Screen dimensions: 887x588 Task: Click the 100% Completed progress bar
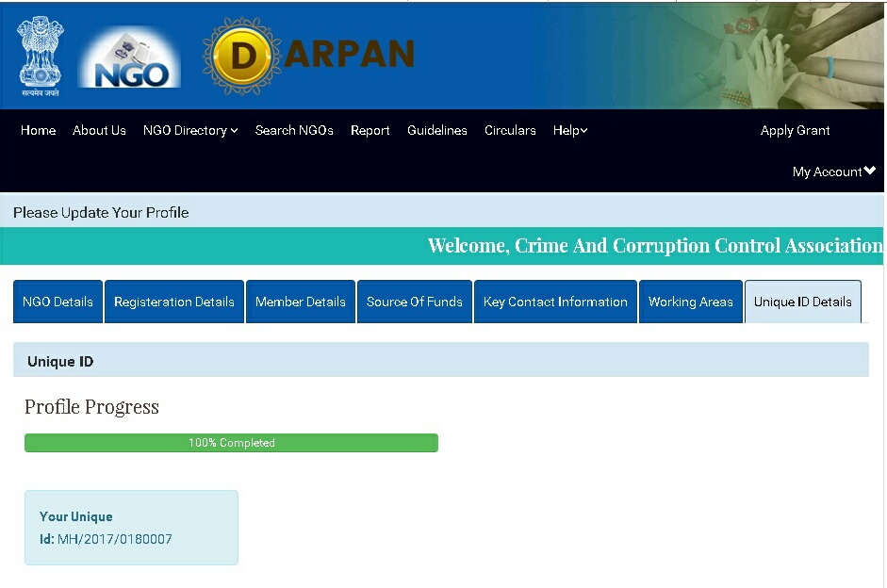(231, 443)
